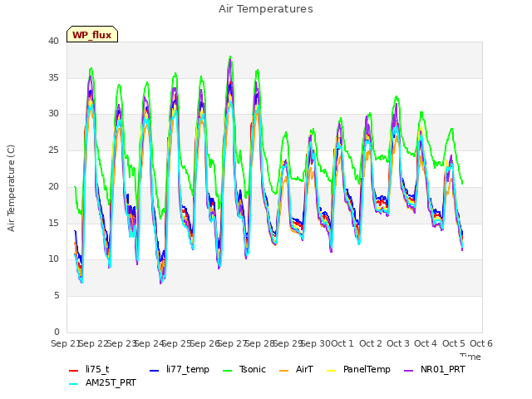Viewport: 532px width, 399px height.
Task: Click the Oct 5 x-axis label
Action: click(x=454, y=343)
